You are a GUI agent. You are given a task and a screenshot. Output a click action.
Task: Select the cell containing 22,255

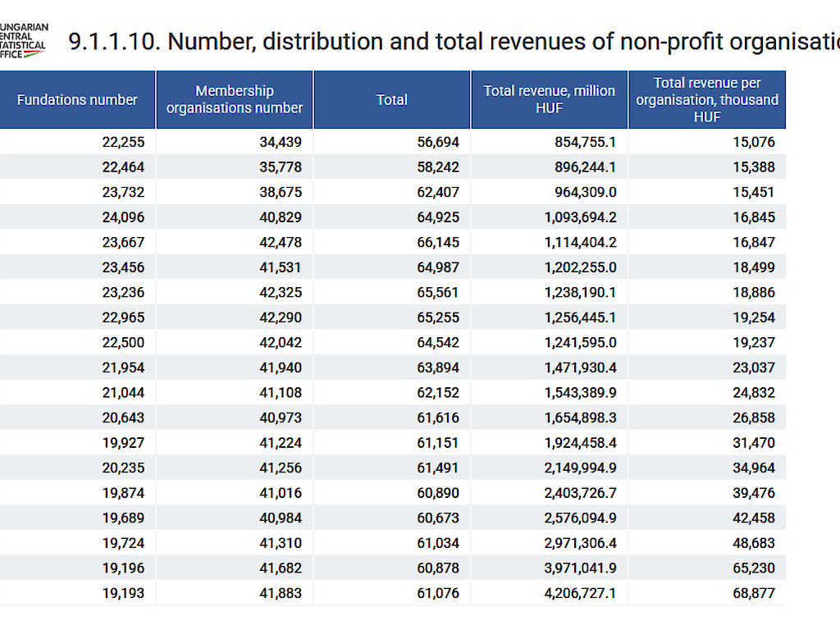(123, 142)
